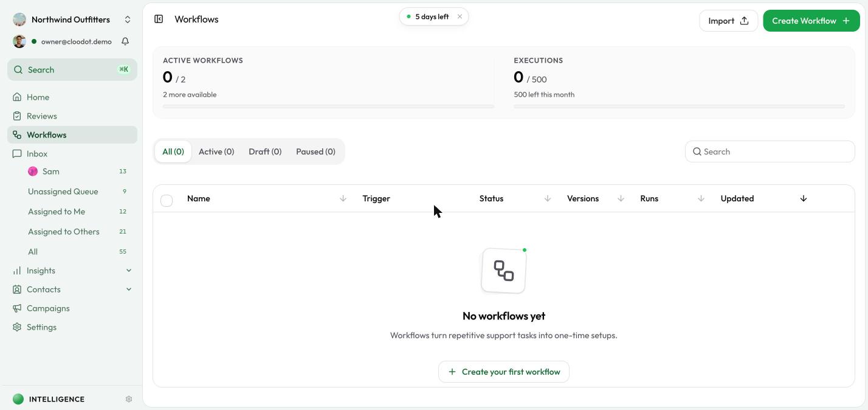Focus the workflows search field
Viewport: 868px width, 410px height.
[x=770, y=151]
